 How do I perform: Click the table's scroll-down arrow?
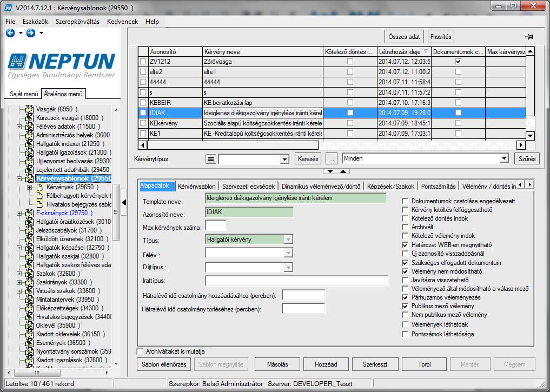point(531,135)
